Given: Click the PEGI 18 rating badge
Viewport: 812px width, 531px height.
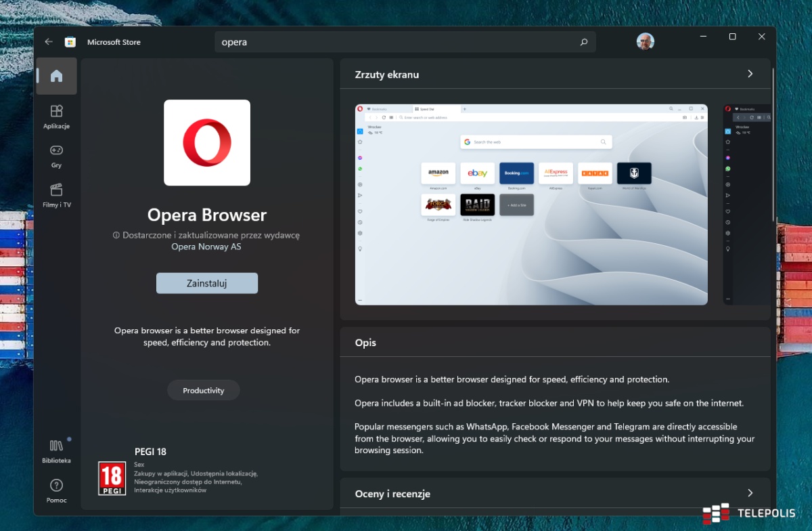Looking at the screenshot, I should [x=112, y=477].
